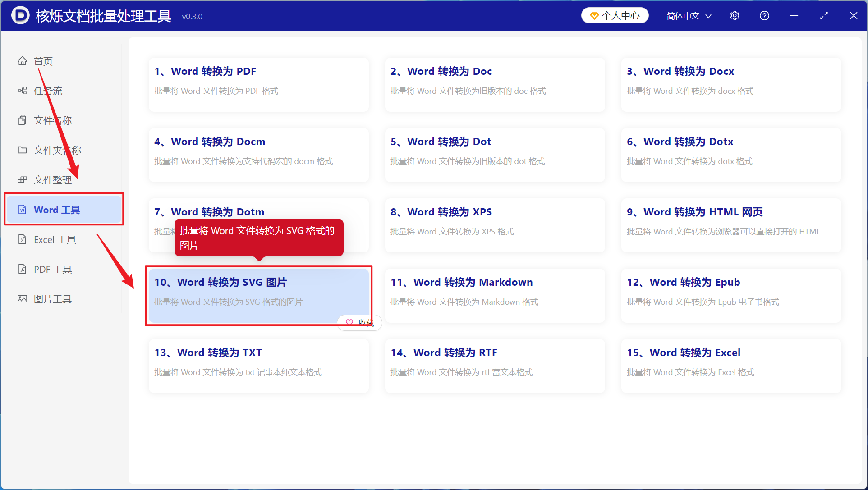
Task: Click the PDF file icon in sidebar
Action: coord(22,269)
